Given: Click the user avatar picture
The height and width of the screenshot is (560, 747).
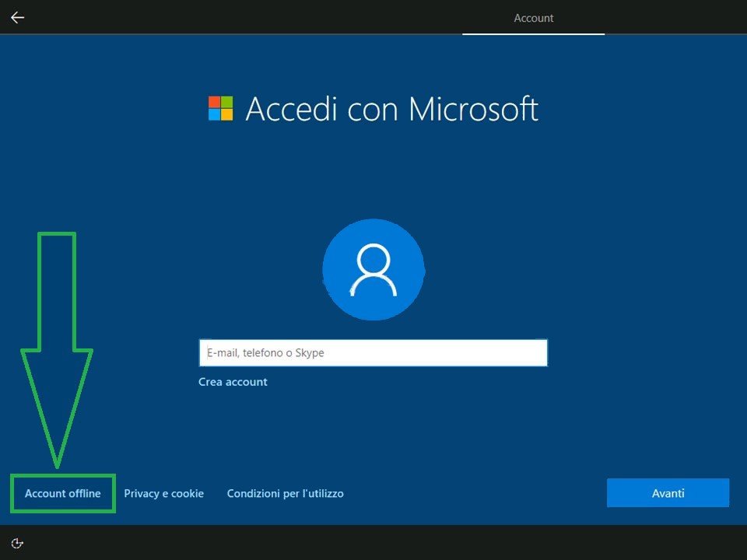Looking at the screenshot, I should click(373, 270).
